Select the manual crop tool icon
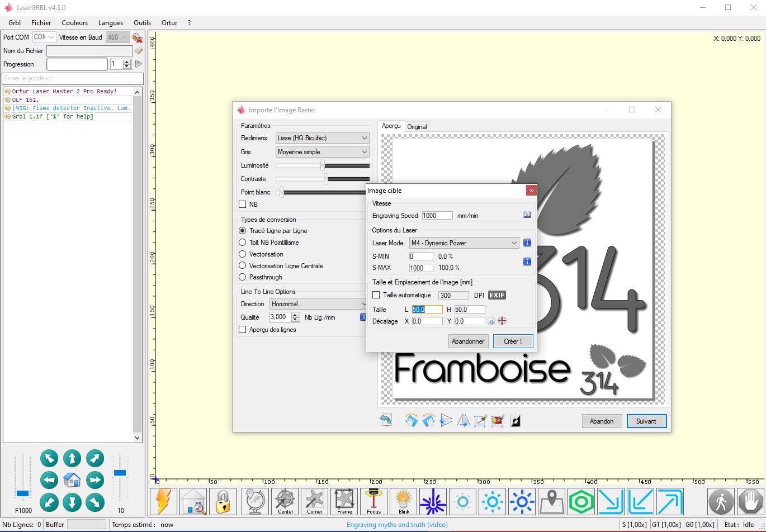Image resolution: width=766 pixels, height=532 pixels. [x=480, y=420]
